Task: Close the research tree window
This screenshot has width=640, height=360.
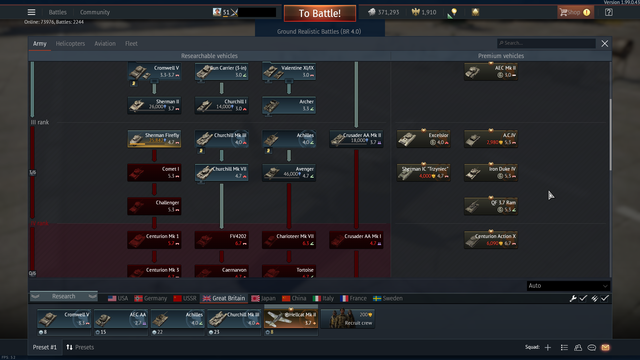Action: [x=604, y=44]
